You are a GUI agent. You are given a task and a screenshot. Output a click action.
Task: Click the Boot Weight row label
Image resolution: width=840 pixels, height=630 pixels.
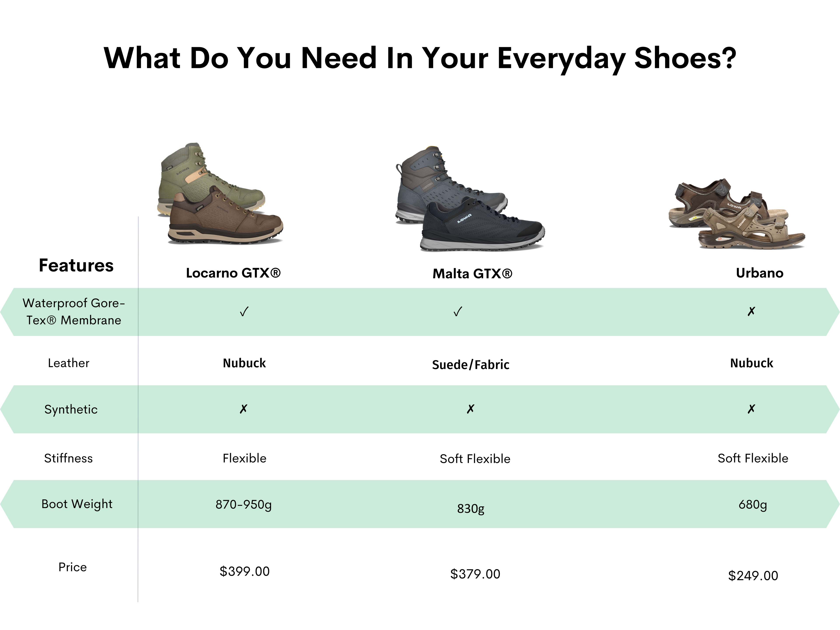pos(77,504)
